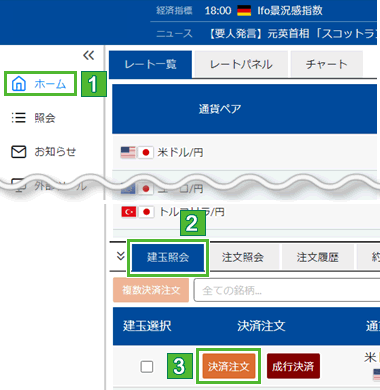The height and width of the screenshot is (390, 380).
Task: Click the US flag icon for 米ドル/円
Action: 128,152
